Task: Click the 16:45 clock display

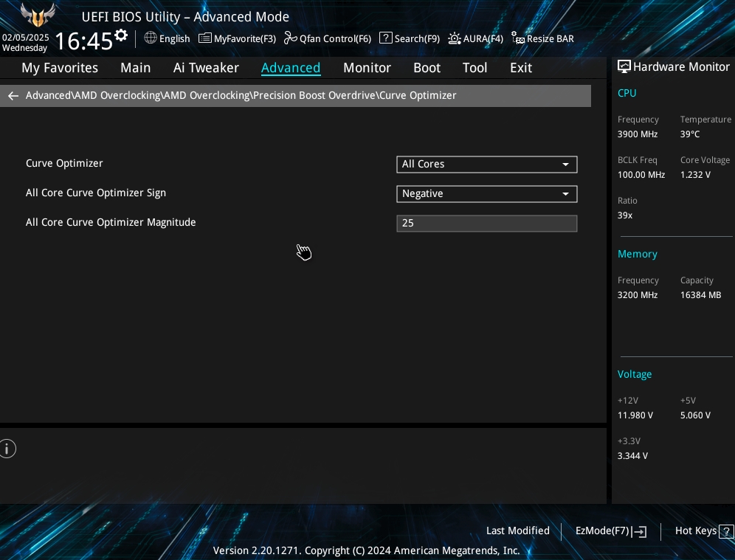Action: click(x=84, y=41)
